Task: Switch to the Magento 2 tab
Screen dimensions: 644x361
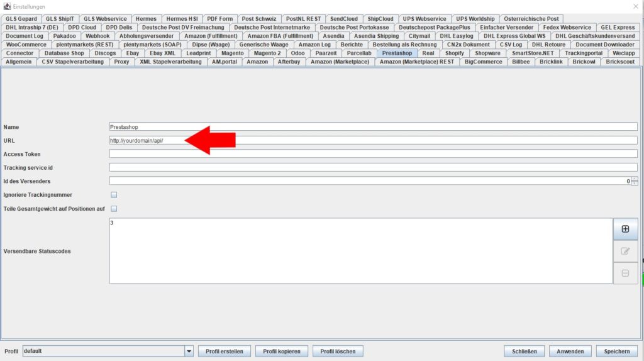Action: tap(267, 53)
